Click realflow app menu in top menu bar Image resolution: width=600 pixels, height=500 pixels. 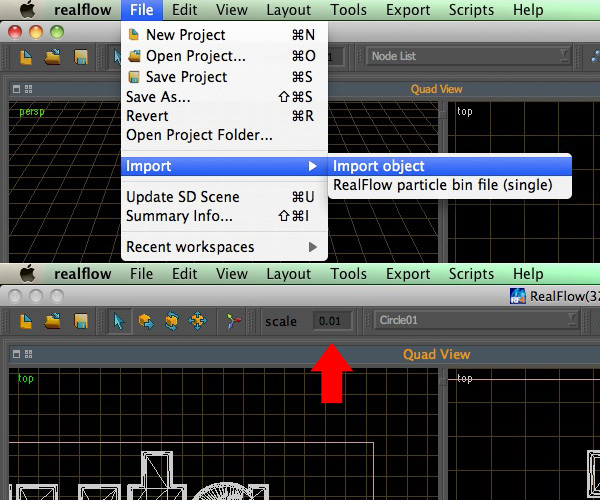[83, 10]
